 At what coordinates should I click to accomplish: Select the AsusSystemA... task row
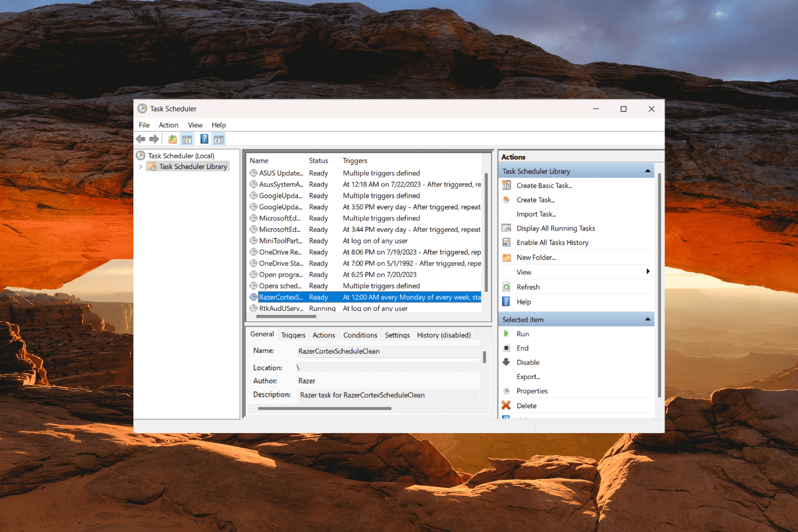point(365,184)
